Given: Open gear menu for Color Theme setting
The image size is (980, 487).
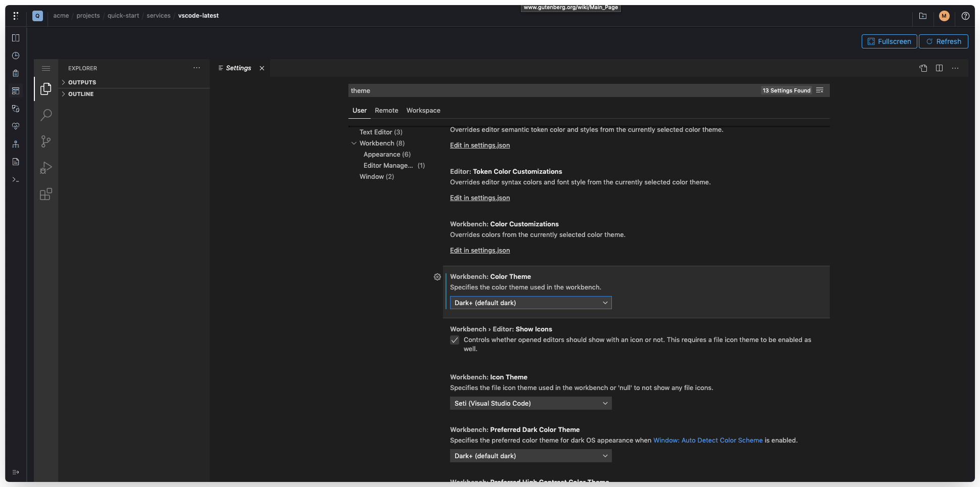Looking at the screenshot, I should coord(437,277).
